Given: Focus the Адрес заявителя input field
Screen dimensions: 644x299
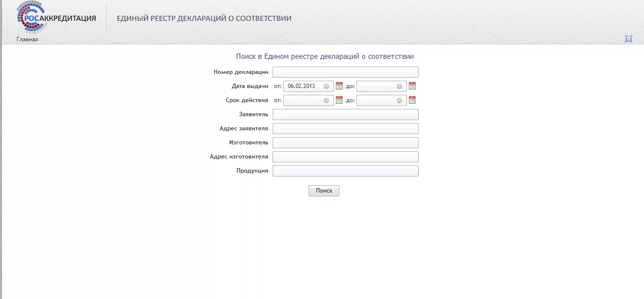Looking at the screenshot, I should 346,129.
